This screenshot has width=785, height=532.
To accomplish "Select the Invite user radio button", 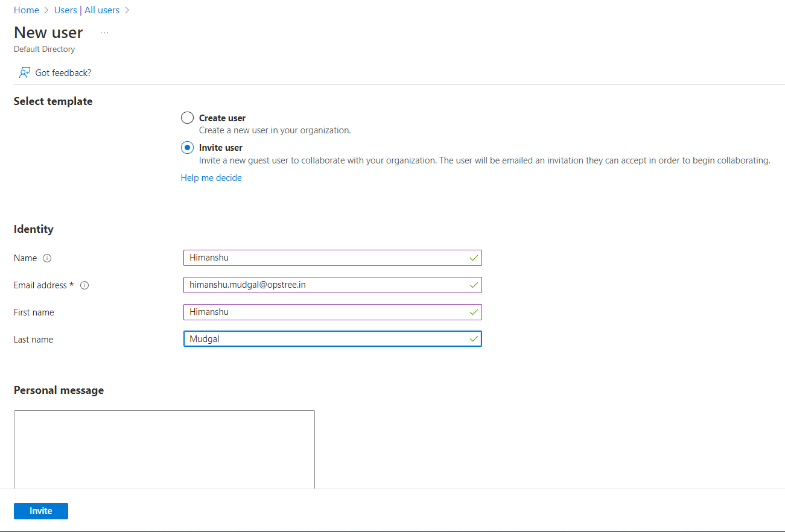I will [187, 148].
